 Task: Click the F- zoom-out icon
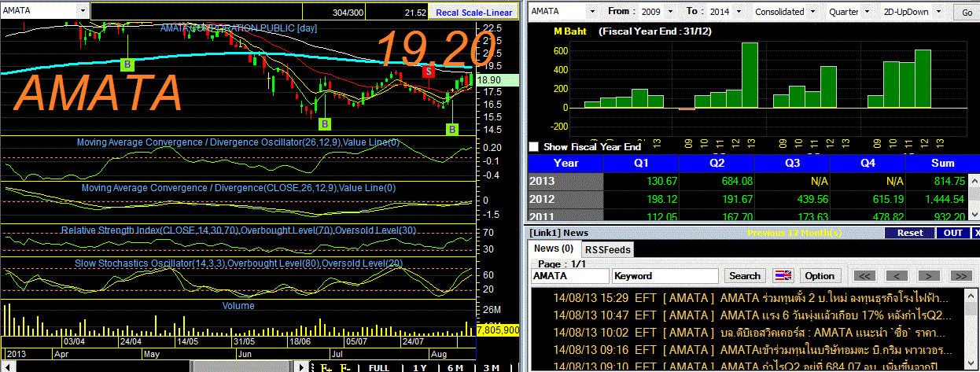click(345, 367)
